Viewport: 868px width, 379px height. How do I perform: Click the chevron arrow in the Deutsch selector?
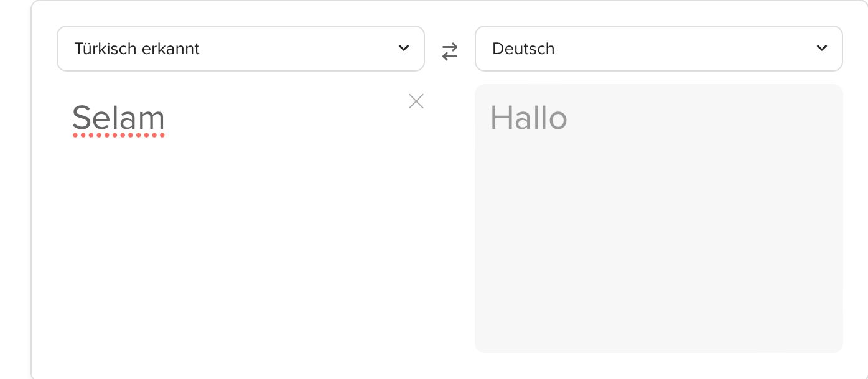pyautogui.click(x=821, y=48)
